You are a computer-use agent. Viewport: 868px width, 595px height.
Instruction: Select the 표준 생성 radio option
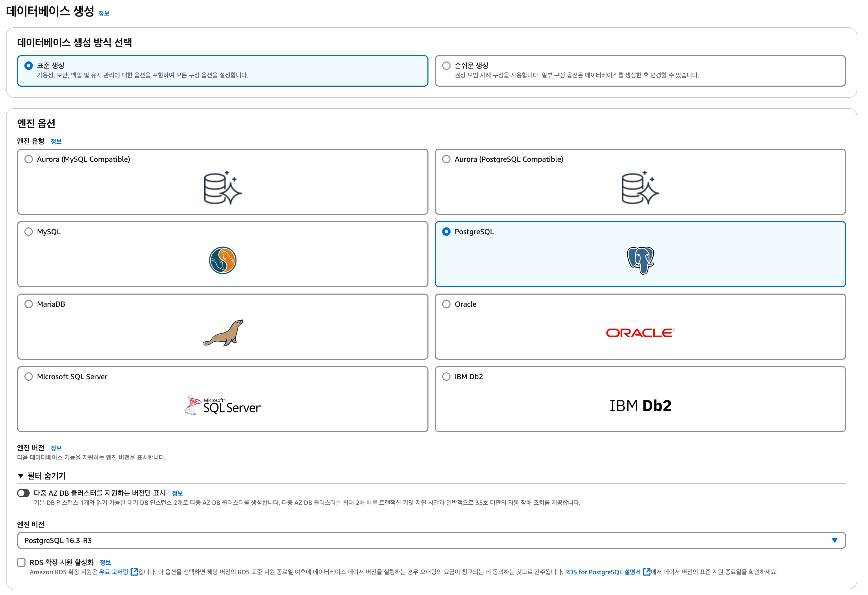[28, 66]
